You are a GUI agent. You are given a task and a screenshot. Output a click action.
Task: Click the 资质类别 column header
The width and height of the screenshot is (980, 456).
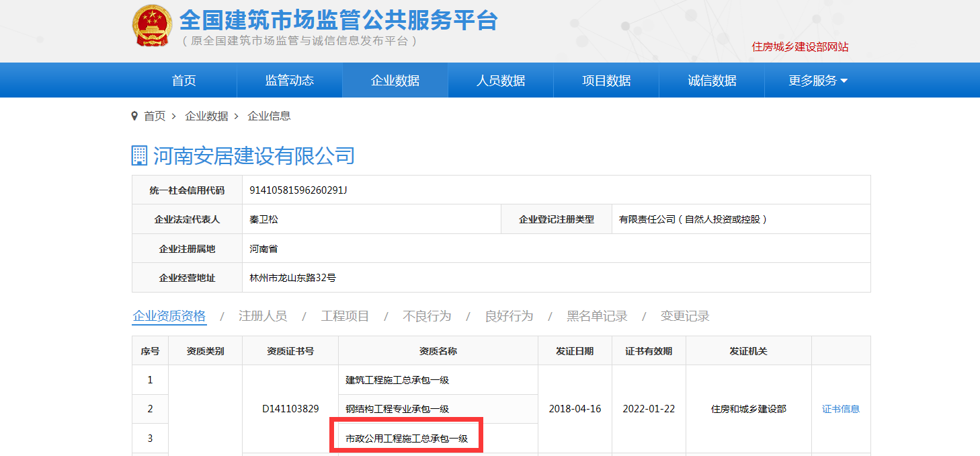point(205,351)
